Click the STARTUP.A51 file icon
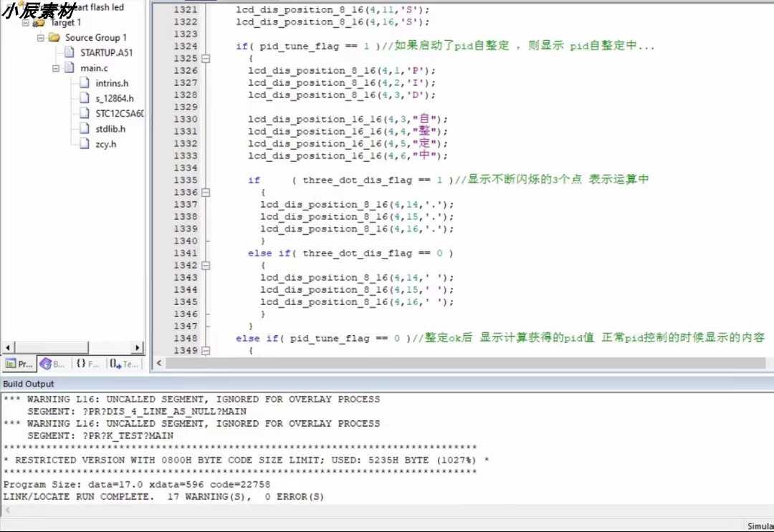774x532 pixels. [x=70, y=52]
